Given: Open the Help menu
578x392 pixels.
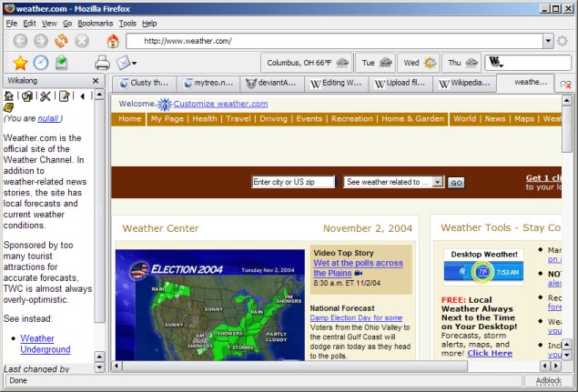Looking at the screenshot, I should pos(149,24).
